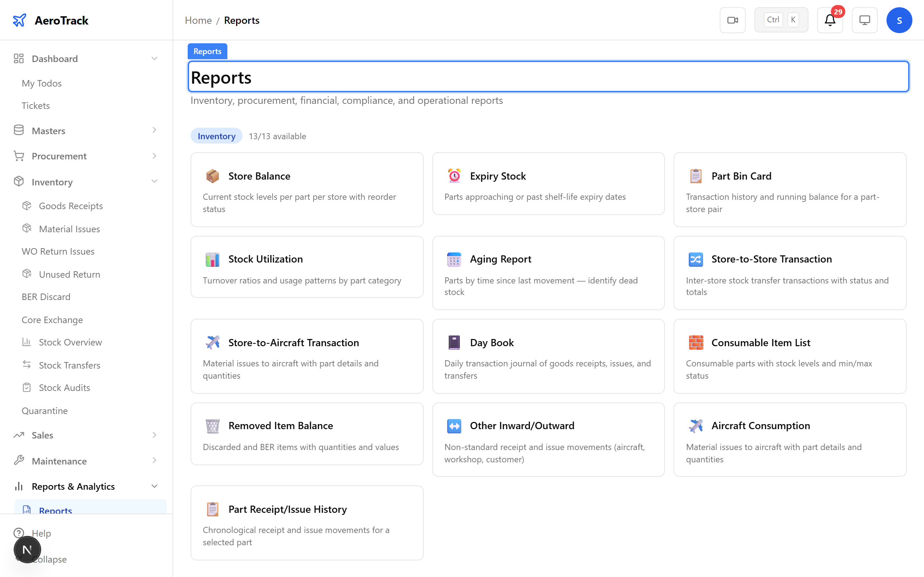Open the Home breadcrumb link

point(198,20)
